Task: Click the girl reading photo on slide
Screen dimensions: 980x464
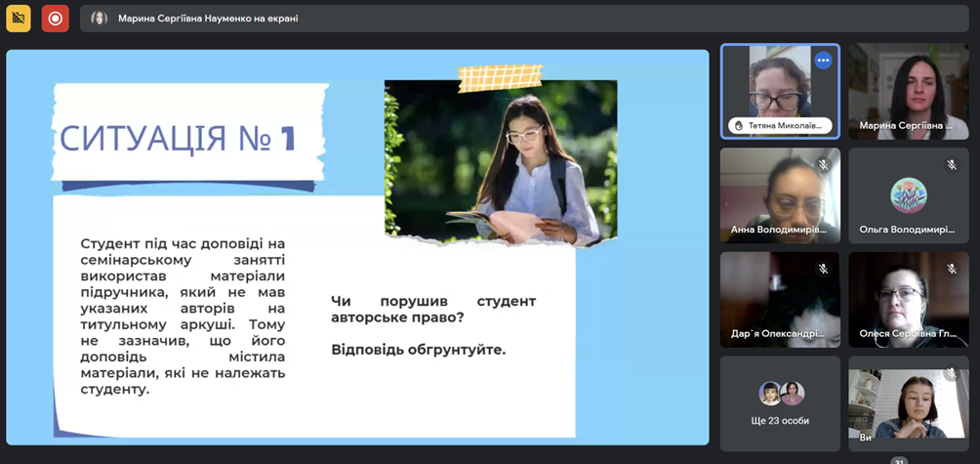Action: 501,162
